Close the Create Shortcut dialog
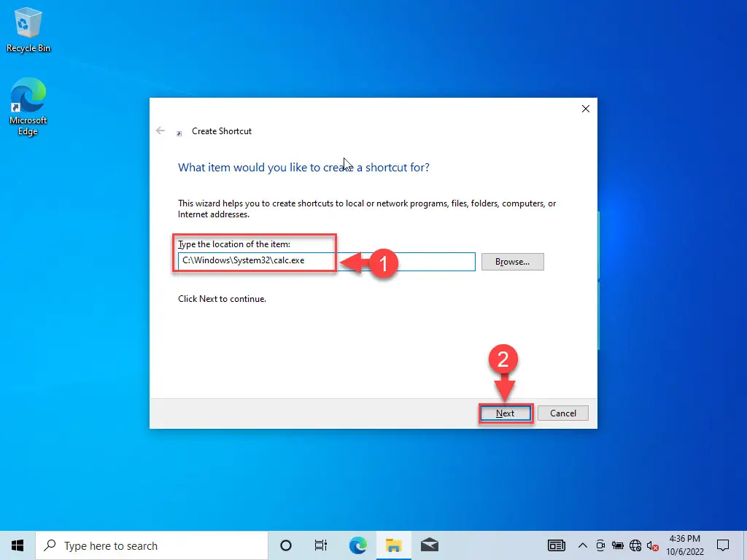Image resolution: width=747 pixels, height=560 pixels. tap(586, 109)
